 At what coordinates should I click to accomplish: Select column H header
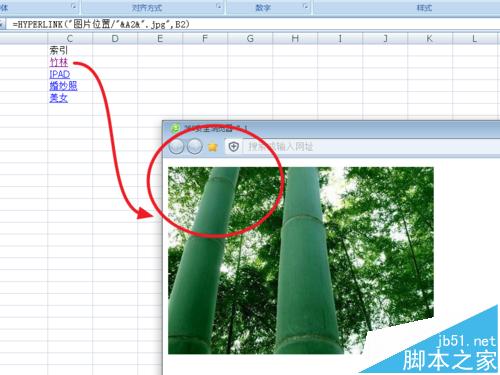295,39
